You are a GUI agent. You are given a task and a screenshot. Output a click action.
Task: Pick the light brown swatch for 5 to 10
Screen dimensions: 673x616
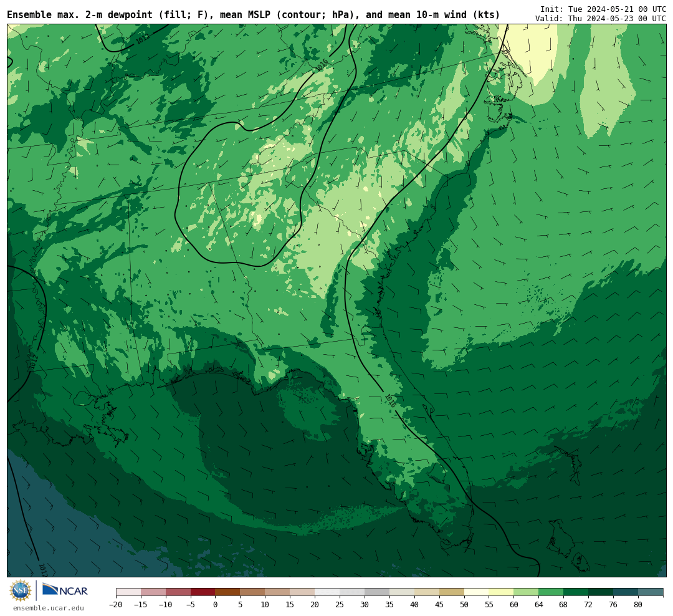coord(253,592)
